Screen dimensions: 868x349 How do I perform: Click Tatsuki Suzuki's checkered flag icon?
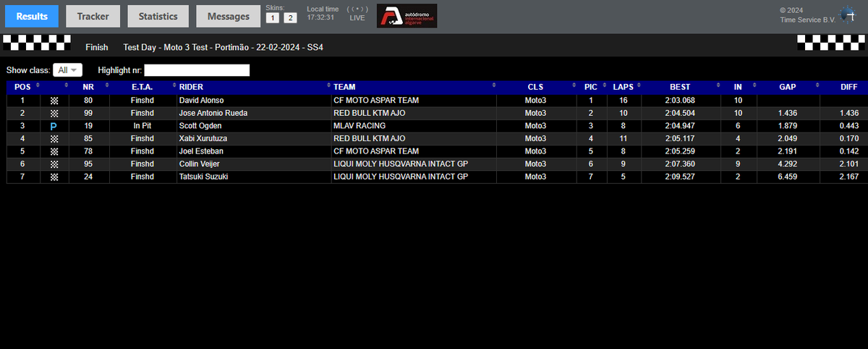tap(54, 177)
